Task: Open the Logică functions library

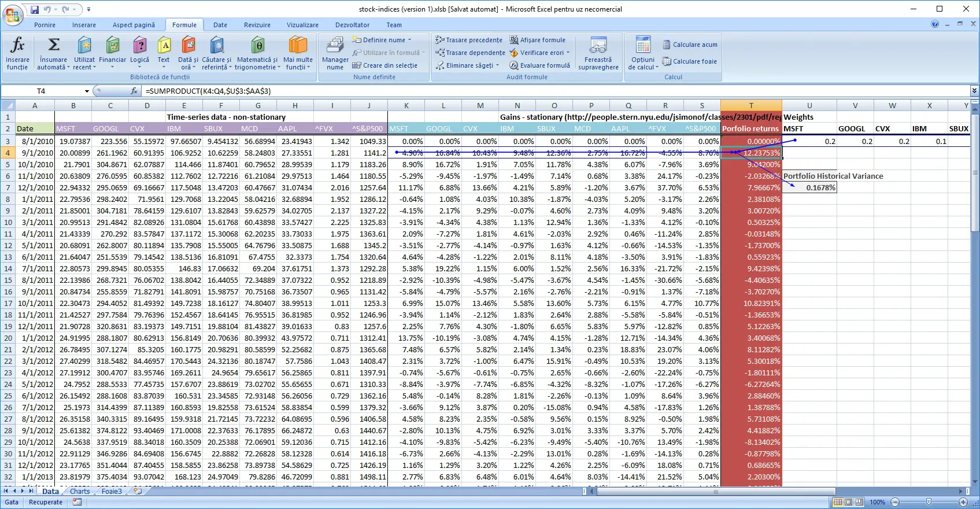Action: pyautogui.click(x=139, y=53)
